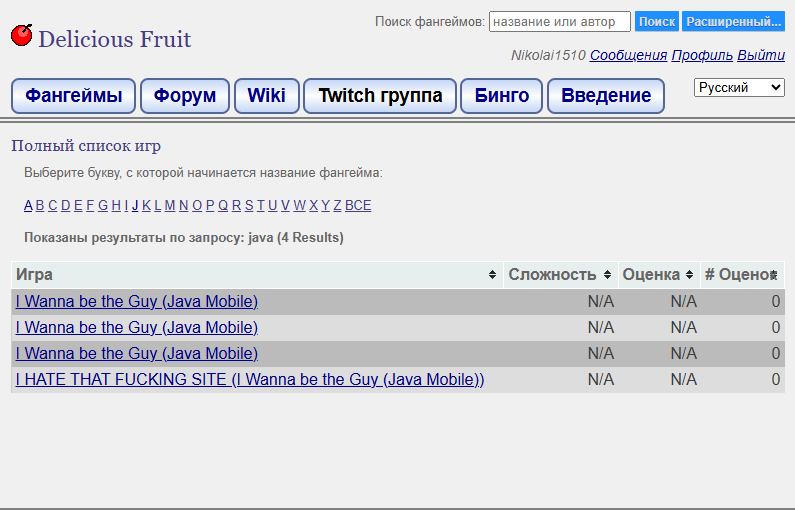Sort by the Игра column arrows
The image size is (795, 510).
click(492, 275)
